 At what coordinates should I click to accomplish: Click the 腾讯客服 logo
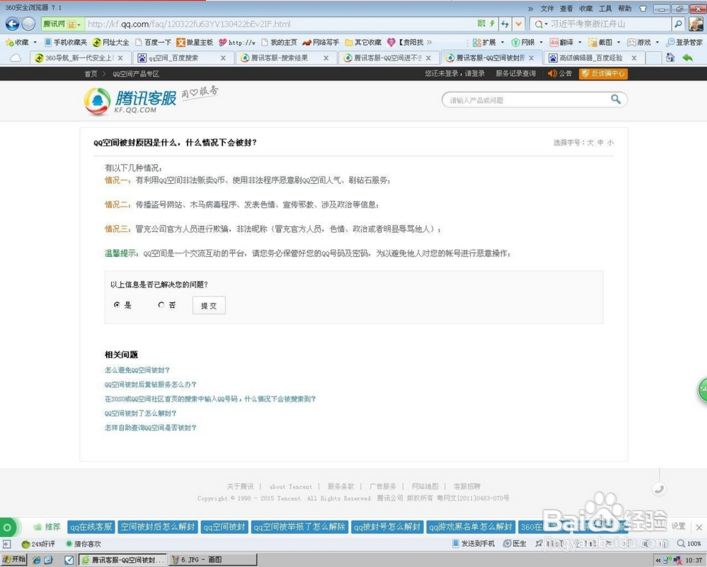(x=130, y=101)
